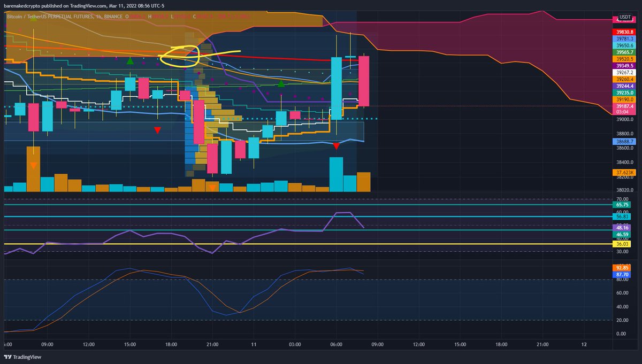Select the purple 39349.5 price label

[x=624, y=65]
